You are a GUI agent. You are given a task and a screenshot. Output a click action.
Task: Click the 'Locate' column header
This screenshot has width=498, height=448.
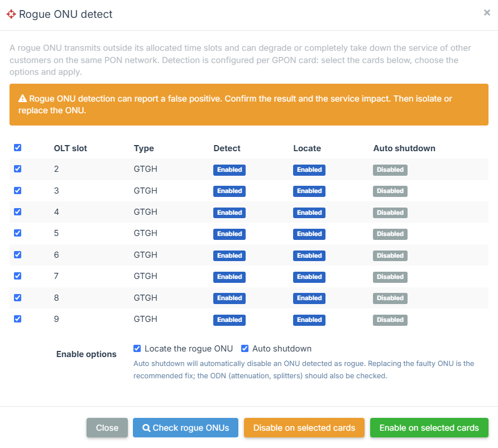pyautogui.click(x=307, y=148)
